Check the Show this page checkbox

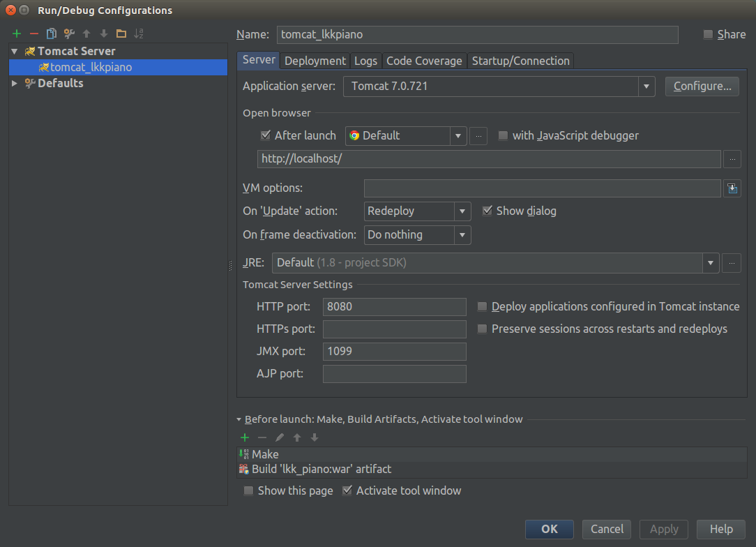coord(249,491)
